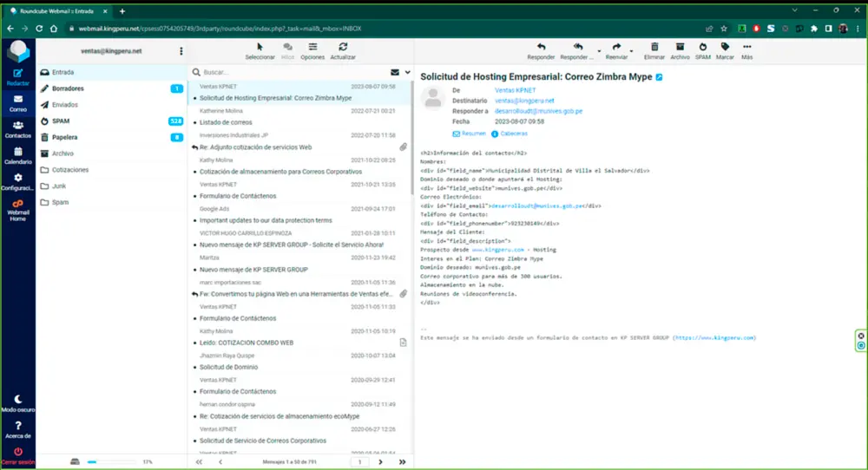Click the Buscar search field
This screenshot has width=868, height=470.
tap(293, 73)
